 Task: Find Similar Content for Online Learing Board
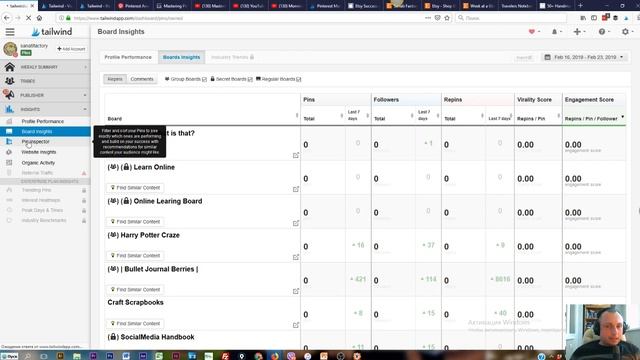(x=135, y=222)
